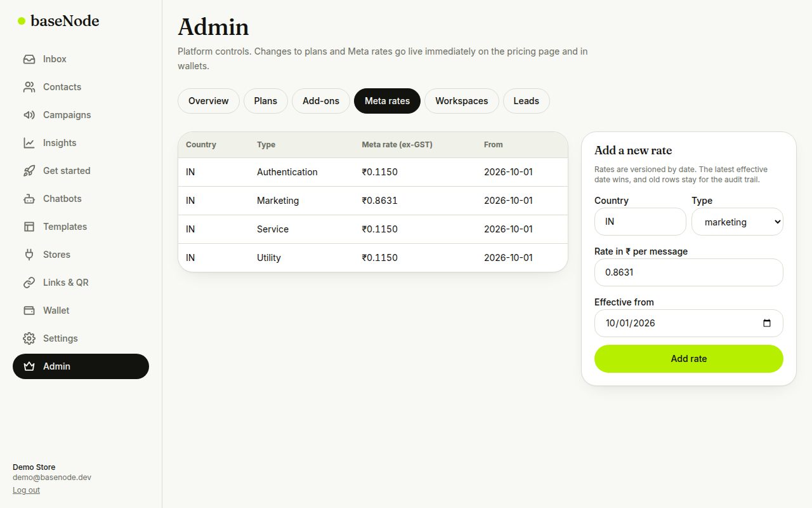Open Templates in the sidebar
The image size is (812, 508).
click(81, 227)
